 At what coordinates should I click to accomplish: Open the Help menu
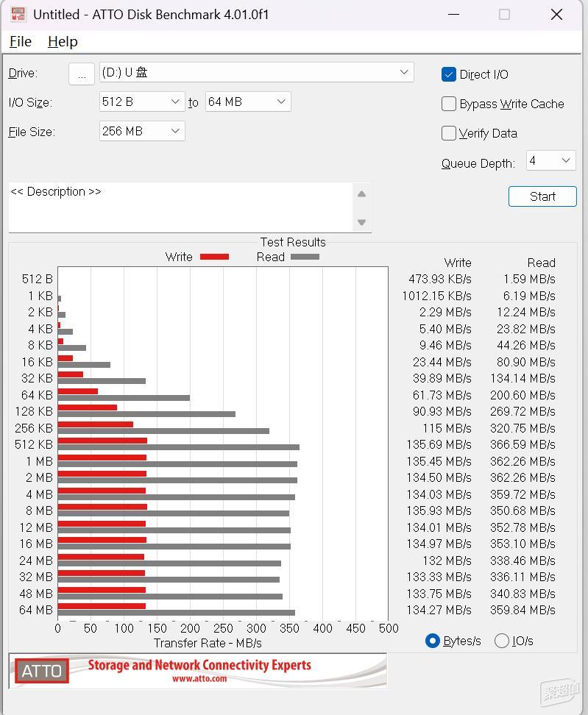[x=63, y=41]
